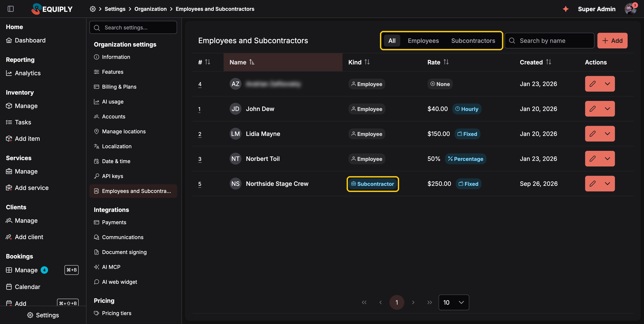
Task: Expand actions dropdown for AZ row
Action: click(x=607, y=84)
